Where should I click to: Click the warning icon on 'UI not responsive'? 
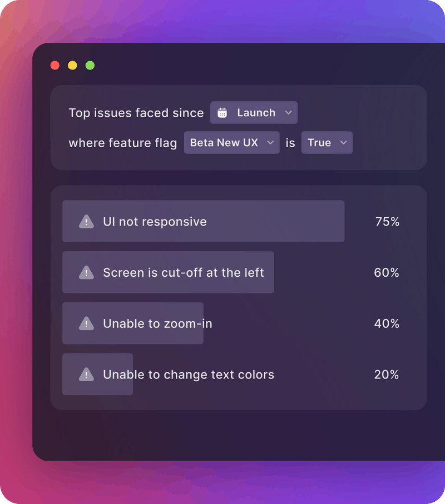(86, 221)
